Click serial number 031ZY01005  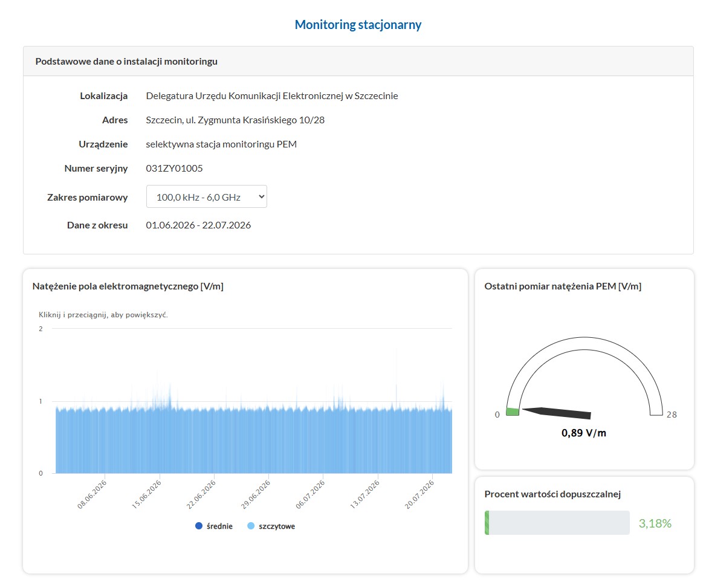point(174,168)
